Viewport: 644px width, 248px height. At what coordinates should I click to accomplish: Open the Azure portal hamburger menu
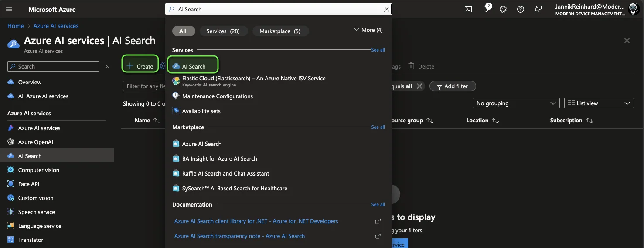[9, 9]
